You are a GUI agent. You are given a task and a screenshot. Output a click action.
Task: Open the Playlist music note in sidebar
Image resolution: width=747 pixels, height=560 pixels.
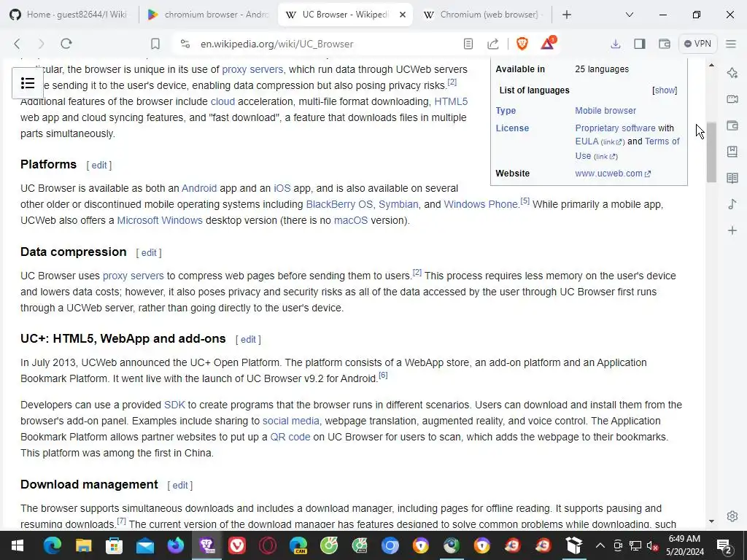click(732, 204)
